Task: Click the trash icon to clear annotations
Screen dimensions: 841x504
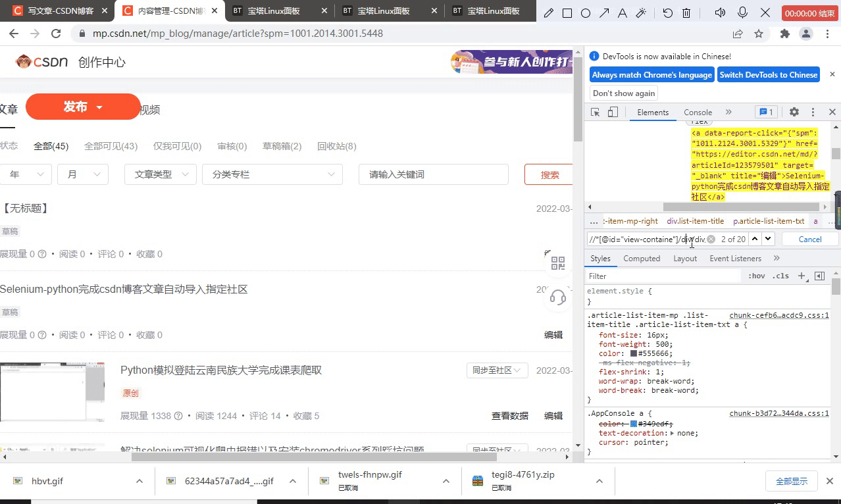Action: click(686, 13)
